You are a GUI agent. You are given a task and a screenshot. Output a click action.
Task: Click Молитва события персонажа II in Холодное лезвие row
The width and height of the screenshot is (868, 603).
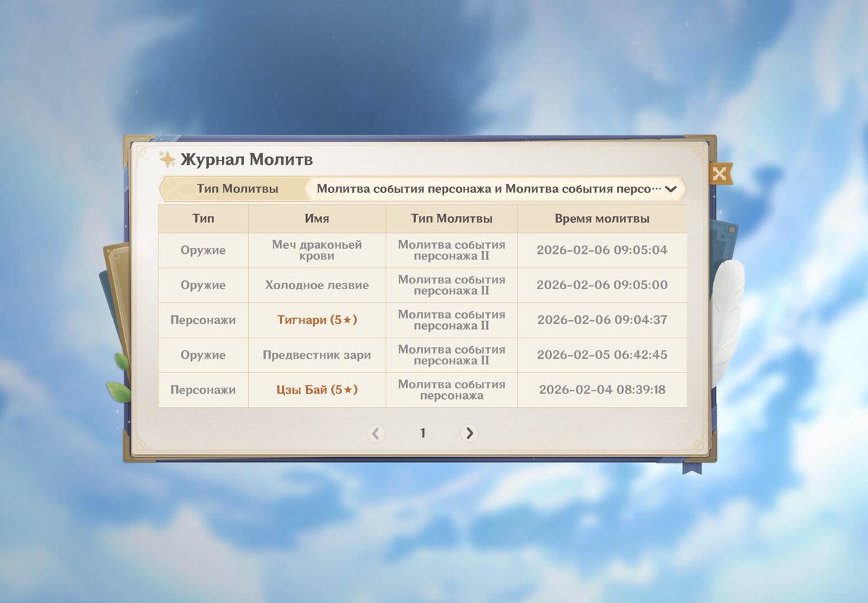tap(451, 285)
